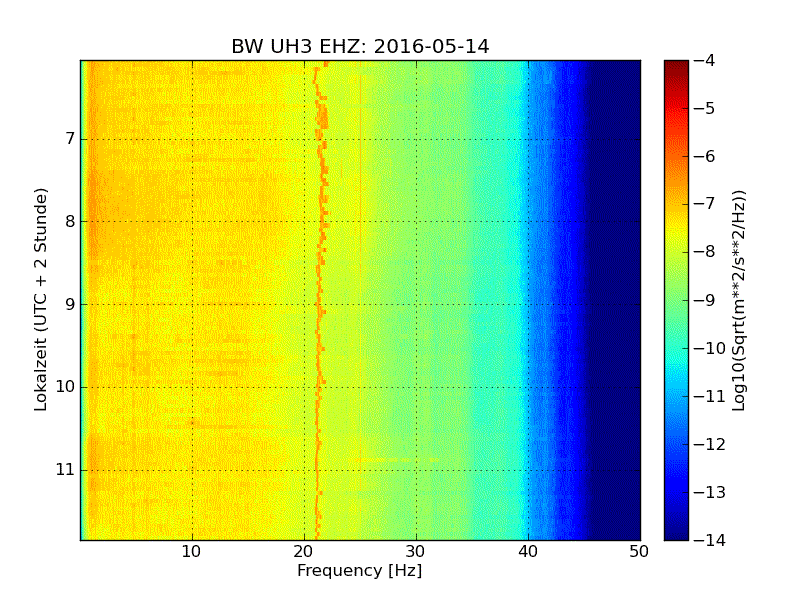
Task: Click the colorbar label 'Log10(Sqrt(m**2/s**2/Hz))'
Action: 739,300
